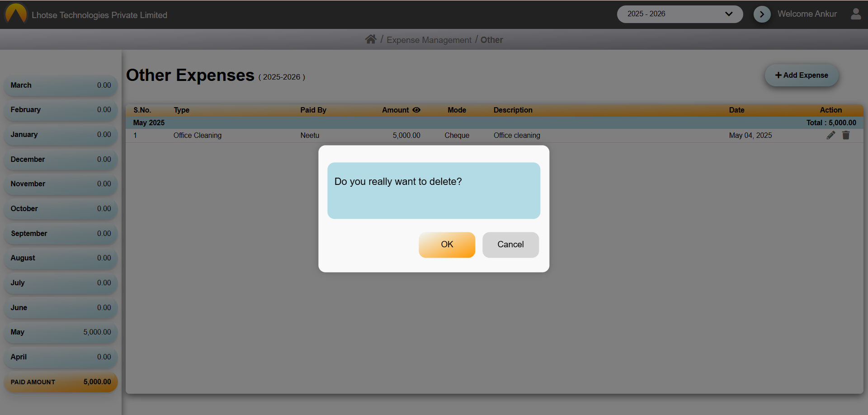Cancel the delete confirmation
868x415 pixels.
[x=510, y=245]
